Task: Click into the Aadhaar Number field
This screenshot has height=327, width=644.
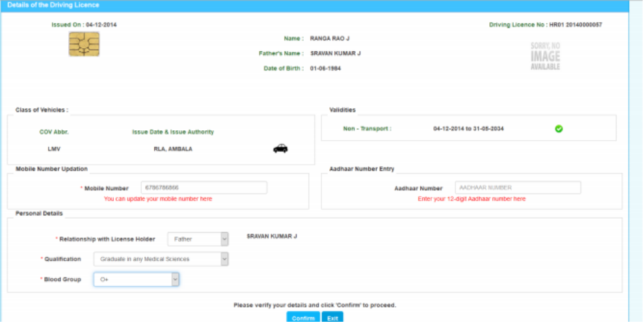Action: 517,188
